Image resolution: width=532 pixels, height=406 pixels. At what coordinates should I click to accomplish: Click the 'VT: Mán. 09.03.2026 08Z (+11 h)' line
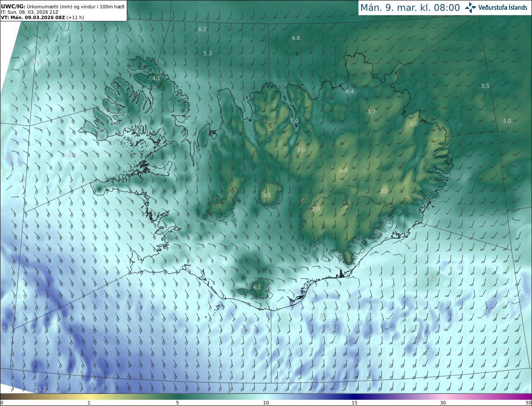(x=42, y=17)
